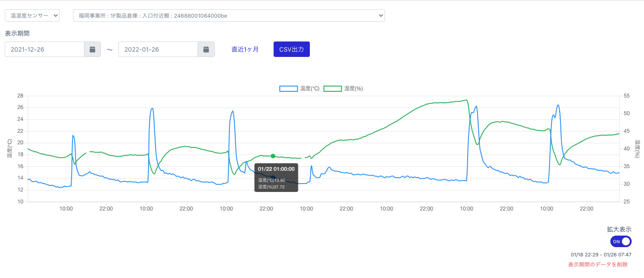Click the end date field 2022-01-26
Image resolution: width=644 pixels, height=278 pixels.
tap(158, 49)
